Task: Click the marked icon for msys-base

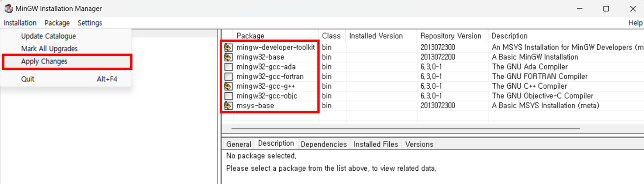Action: coord(228,105)
